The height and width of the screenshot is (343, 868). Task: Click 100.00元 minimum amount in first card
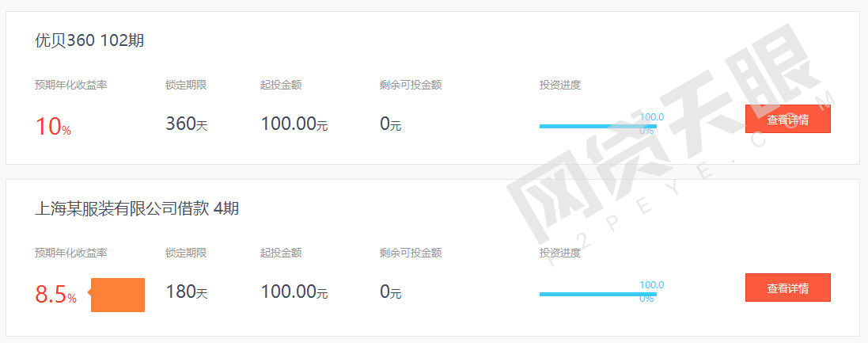pyautogui.click(x=294, y=124)
